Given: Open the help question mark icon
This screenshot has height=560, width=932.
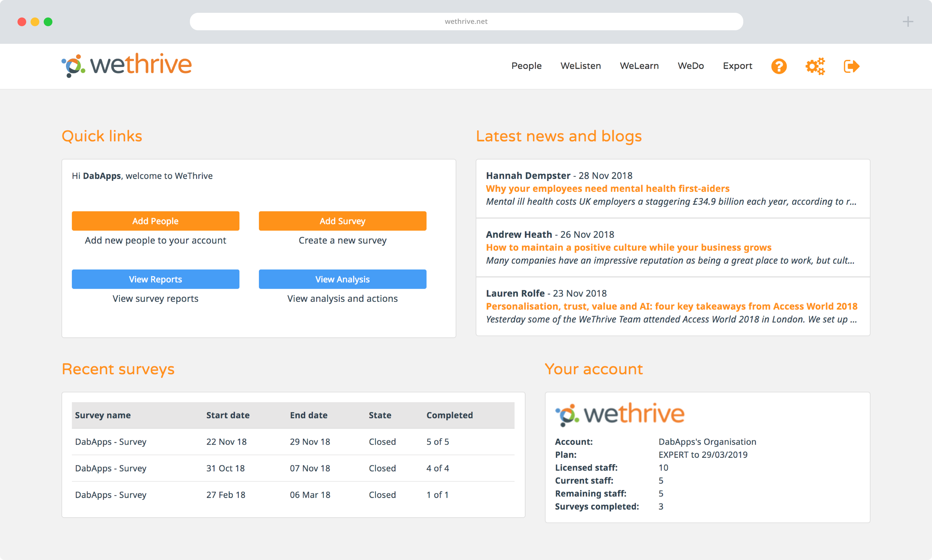Looking at the screenshot, I should click(x=778, y=66).
